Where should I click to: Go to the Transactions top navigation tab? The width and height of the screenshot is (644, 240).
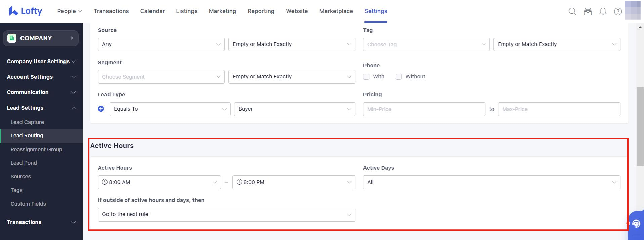pos(111,11)
